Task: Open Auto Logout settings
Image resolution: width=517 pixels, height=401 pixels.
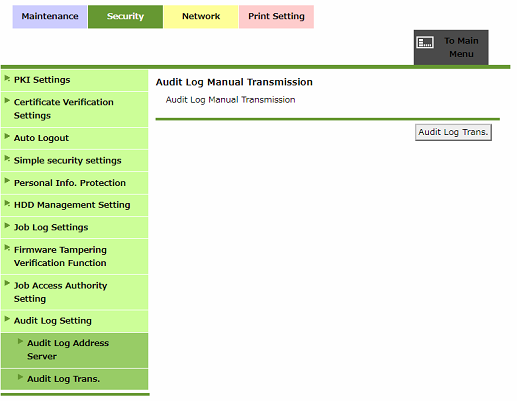Action: [x=74, y=138]
